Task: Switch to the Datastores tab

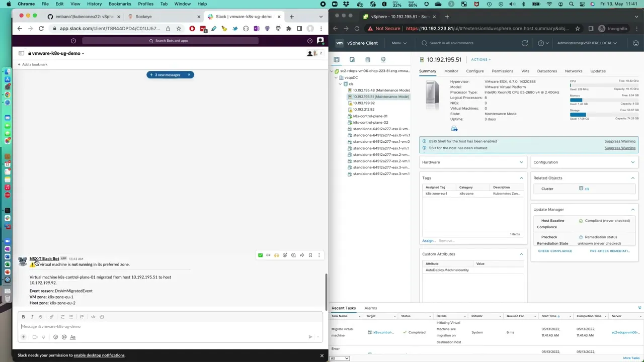Action: tap(547, 71)
